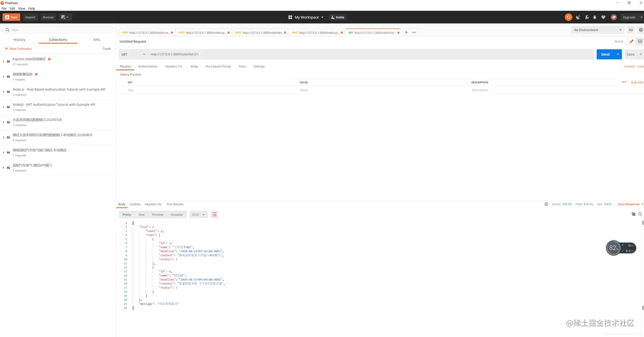Open the No Environment dropdown

pyautogui.click(x=598, y=30)
